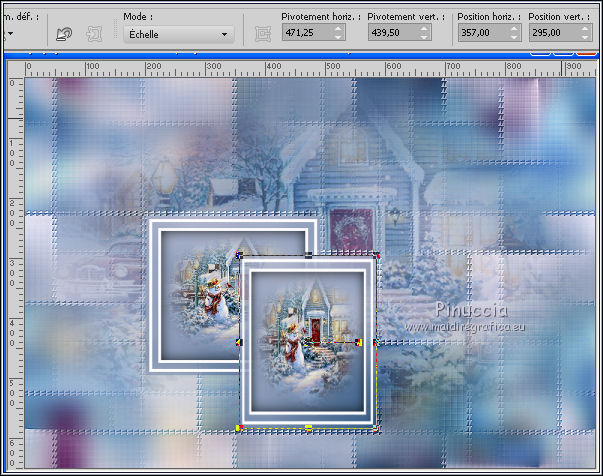Increase the Pivotement horiz. value

point(338,28)
